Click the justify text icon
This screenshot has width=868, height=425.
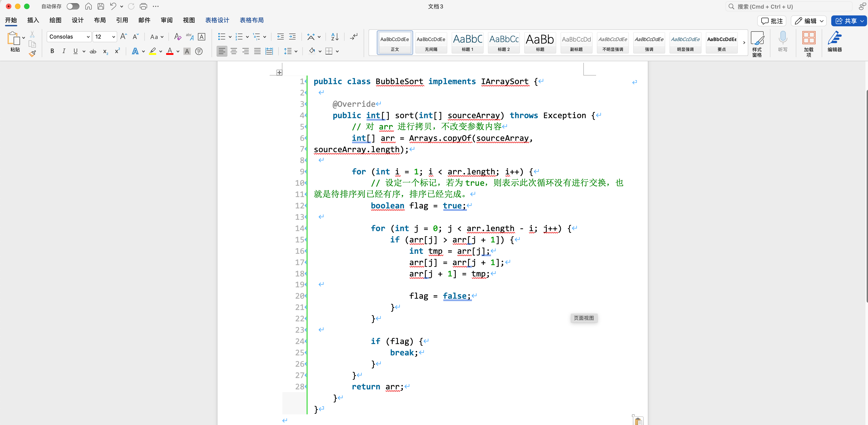[x=257, y=51]
